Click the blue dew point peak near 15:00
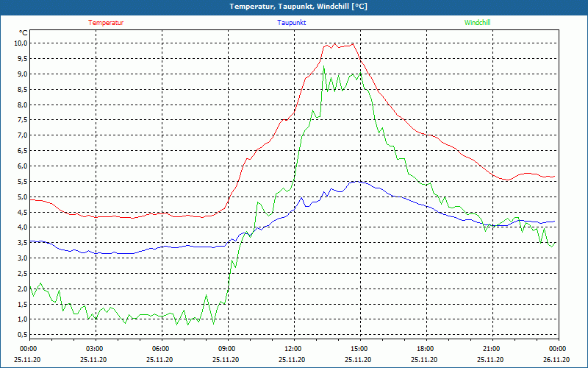Image resolution: width=588 pixels, height=368 pixels. click(x=358, y=182)
